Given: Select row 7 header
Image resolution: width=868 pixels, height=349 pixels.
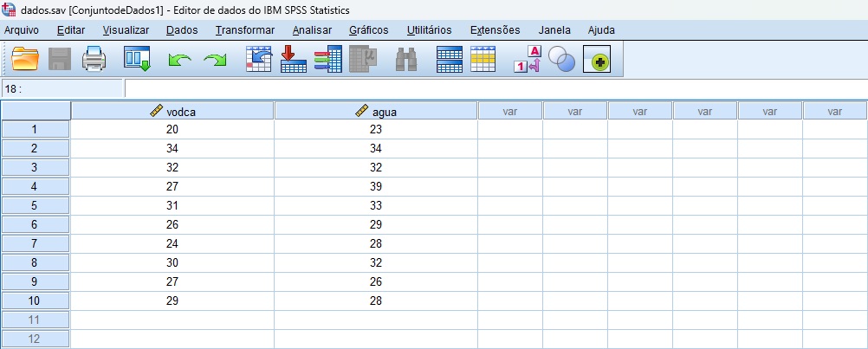Looking at the screenshot, I should pos(35,244).
